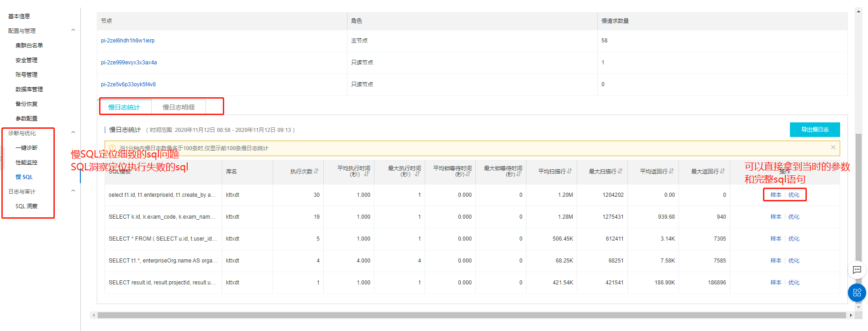Image resolution: width=868 pixels, height=331 pixels.
Task: Open SQL 洞察 in the sidebar
Action: pos(26,206)
